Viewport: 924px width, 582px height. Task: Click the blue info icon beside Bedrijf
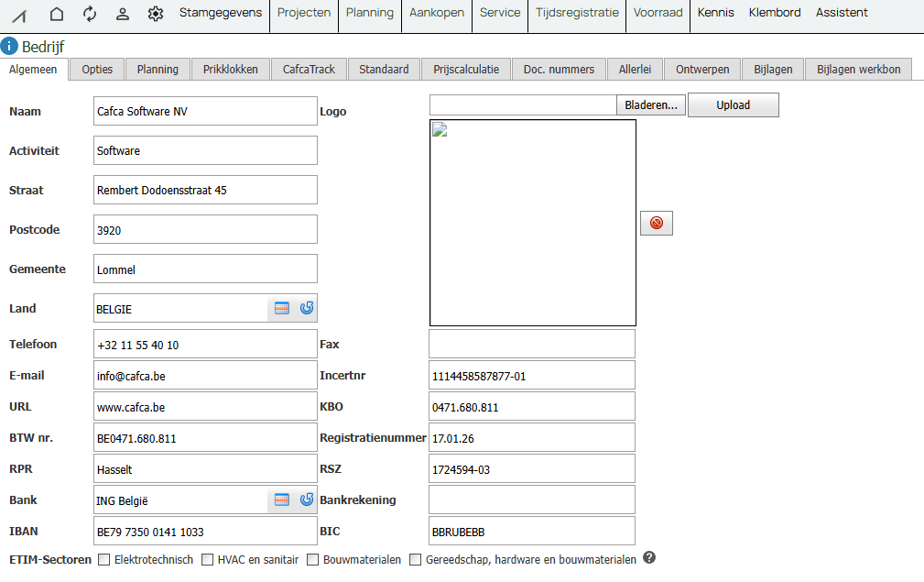point(9,46)
